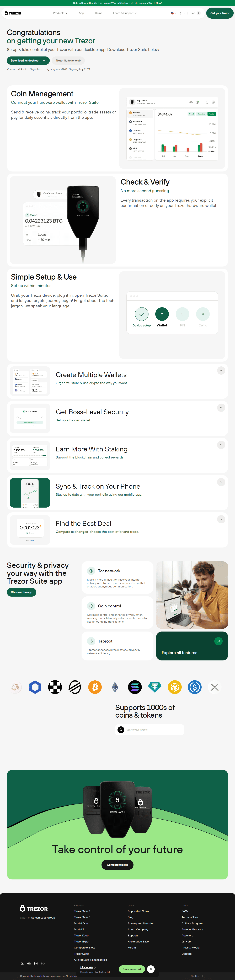Click step 3 PIN circle
235x980 pixels.
182,314
